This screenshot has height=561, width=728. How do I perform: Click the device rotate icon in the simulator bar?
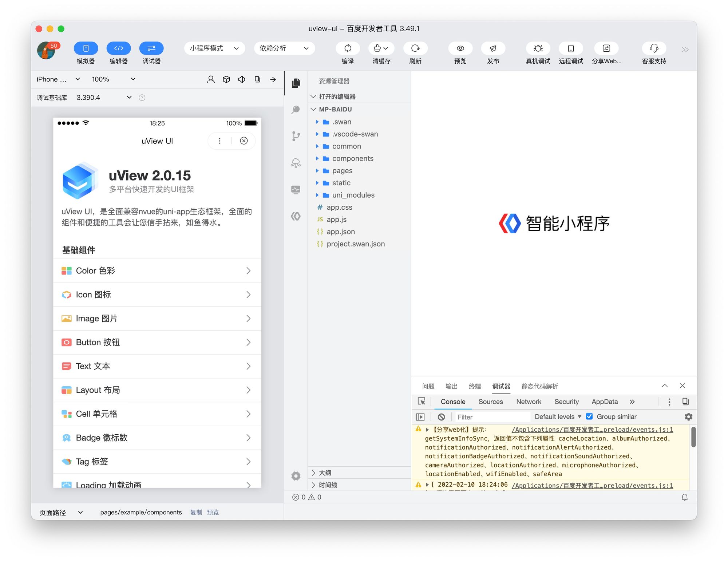257,79
